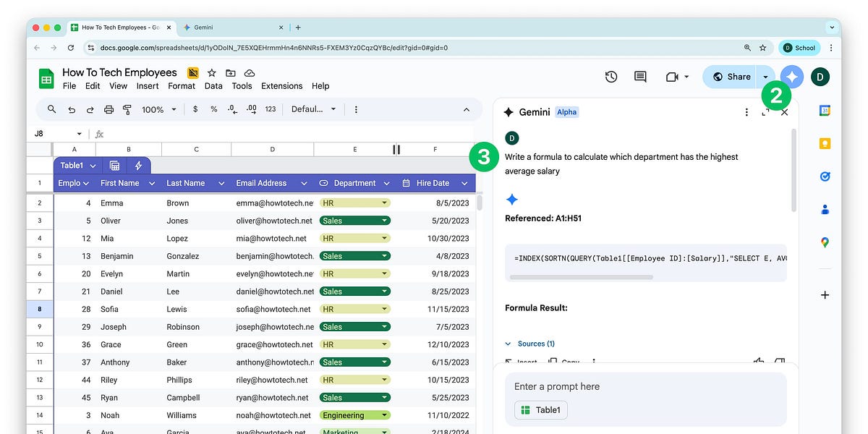Toggle the Gemini side panel button
This screenshot has width=868, height=434.
[792, 76]
